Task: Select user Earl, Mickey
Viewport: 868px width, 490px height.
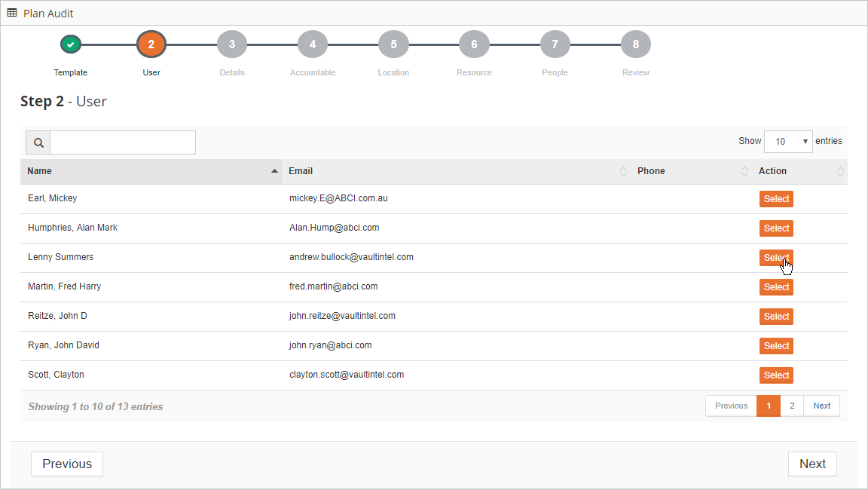Action: click(776, 199)
